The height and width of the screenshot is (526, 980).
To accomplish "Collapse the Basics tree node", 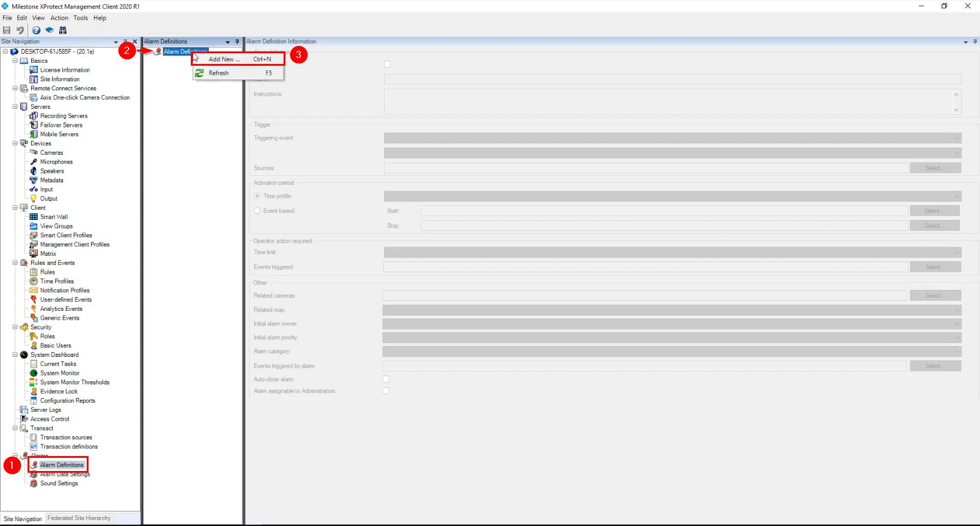I will tap(16, 61).
